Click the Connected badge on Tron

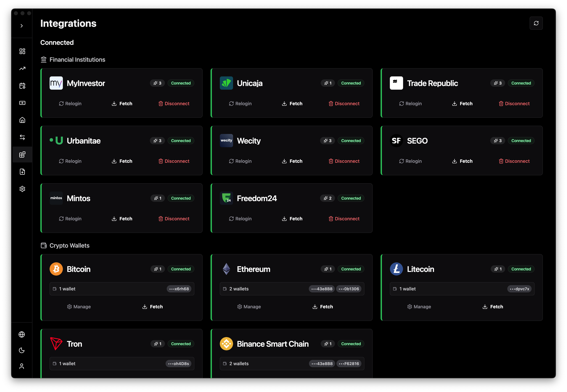pos(181,344)
